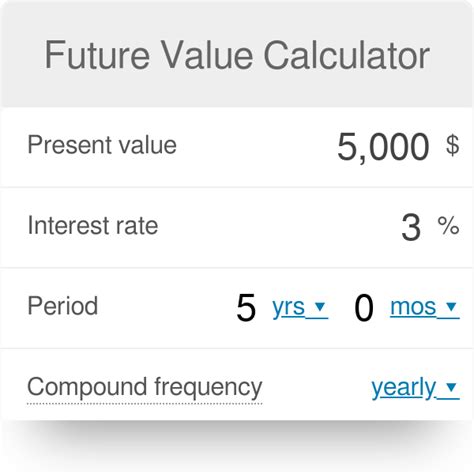The height and width of the screenshot is (474, 474).
Task: Click the Compound frequency dotted label
Action: [x=145, y=388]
